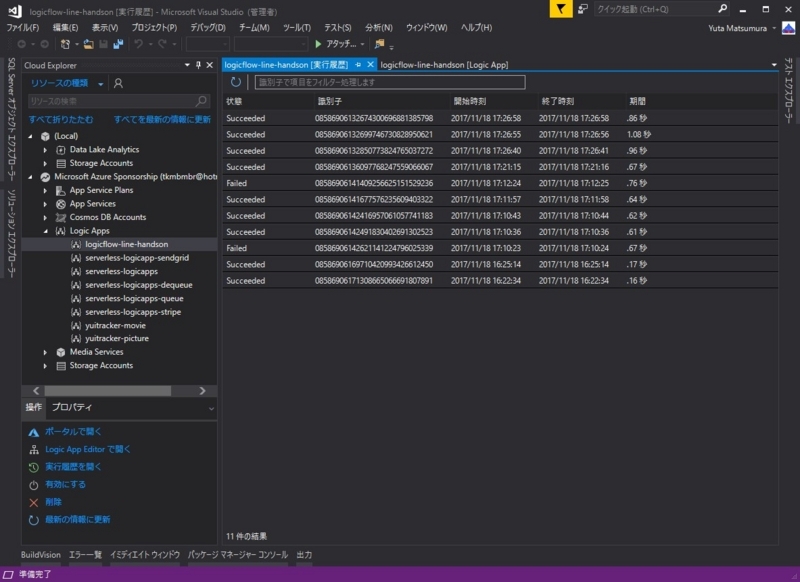Click the open file folder toolbar icon

[88, 44]
